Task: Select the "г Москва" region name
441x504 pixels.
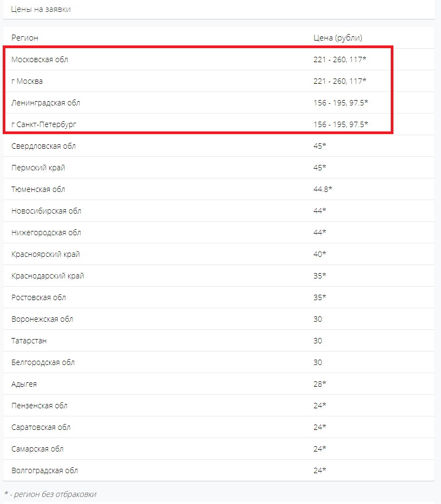Action: click(x=27, y=81)
